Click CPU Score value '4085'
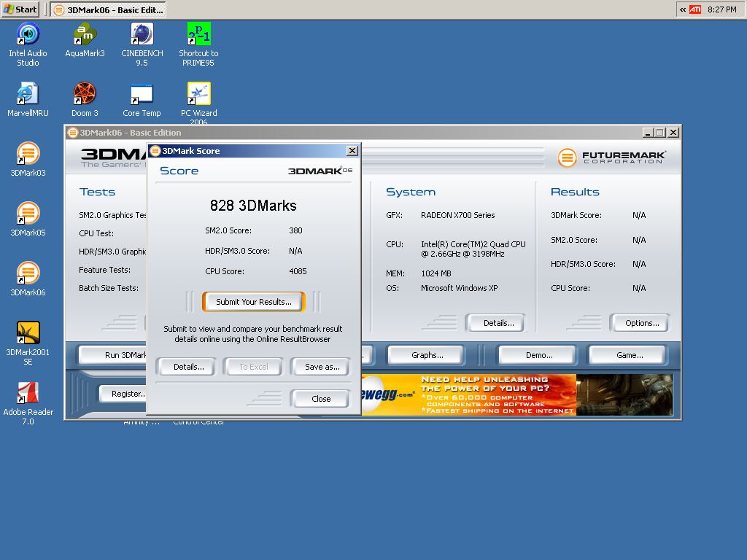The height and width of the screenshot is (560, 747). (298, 271)
